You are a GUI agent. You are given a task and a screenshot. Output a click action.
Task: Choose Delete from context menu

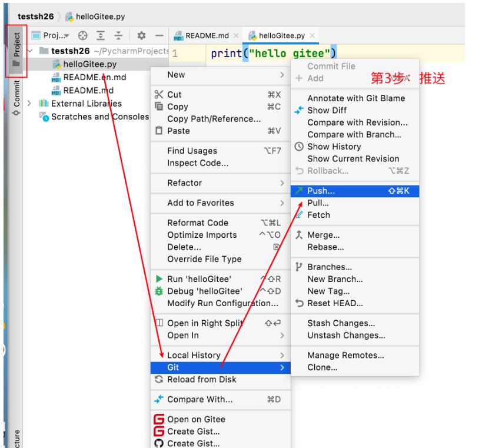coord(221,247)
